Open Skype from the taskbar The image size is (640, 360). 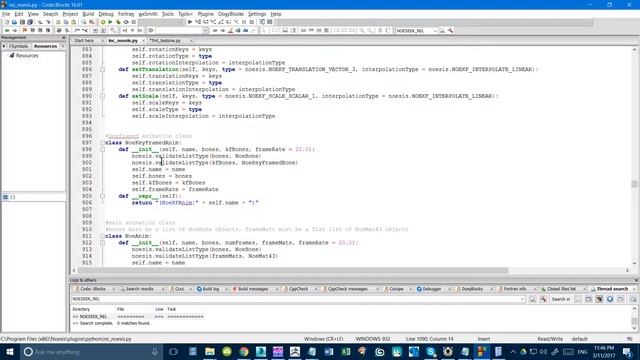click(x=431, y=352)
